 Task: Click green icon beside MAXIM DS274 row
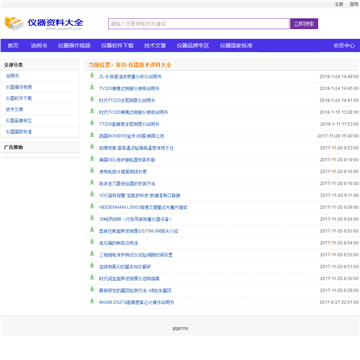92,301
